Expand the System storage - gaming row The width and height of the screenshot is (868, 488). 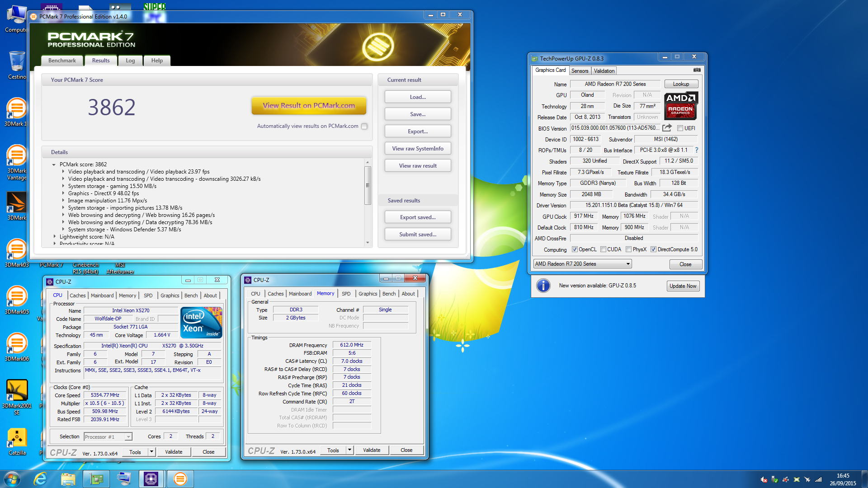(x=63, y=186)
